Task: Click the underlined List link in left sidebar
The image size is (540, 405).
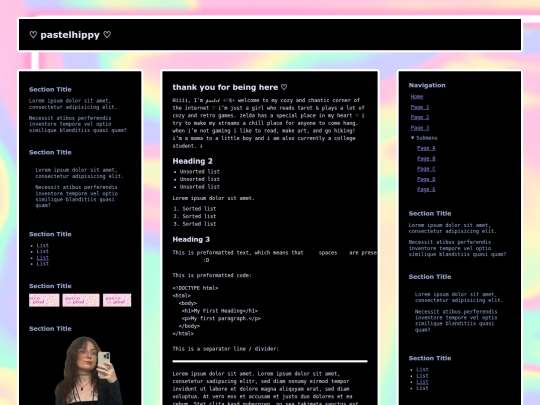Action: point(43,258)
